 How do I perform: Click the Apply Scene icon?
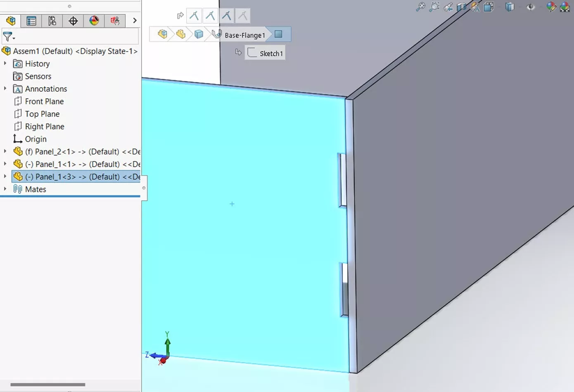tap(565, 7)
